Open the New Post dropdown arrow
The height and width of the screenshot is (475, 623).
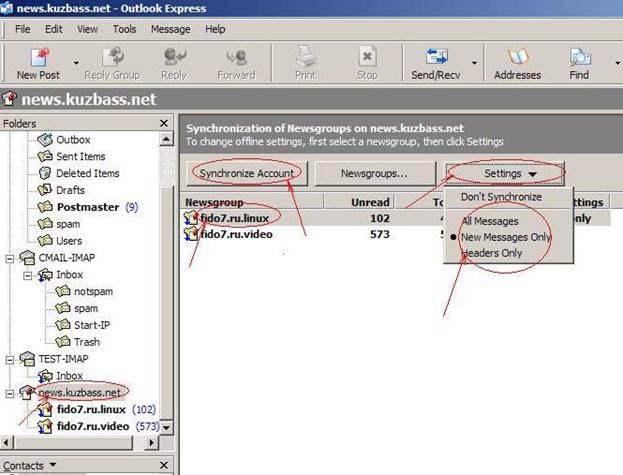point(76,63)
